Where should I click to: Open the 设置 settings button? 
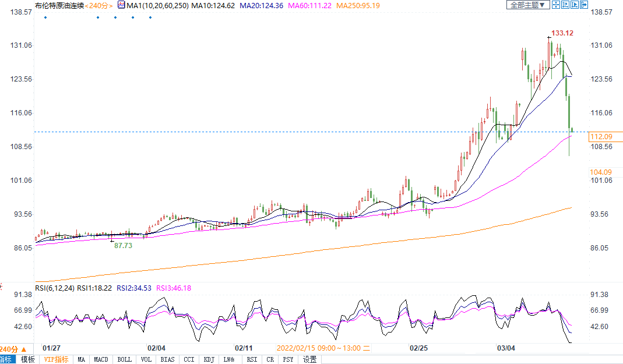point(310,359)
